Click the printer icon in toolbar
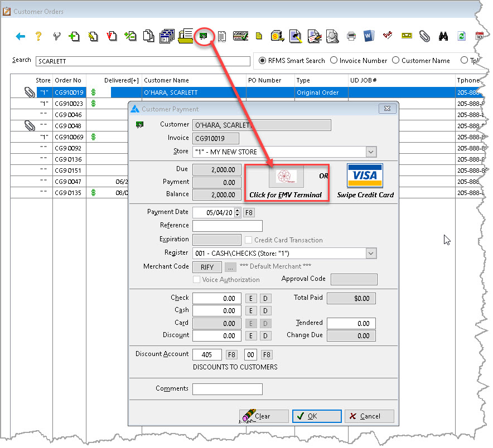The width and height of the screenshot is (493, 448). click(x=351, y=37)
